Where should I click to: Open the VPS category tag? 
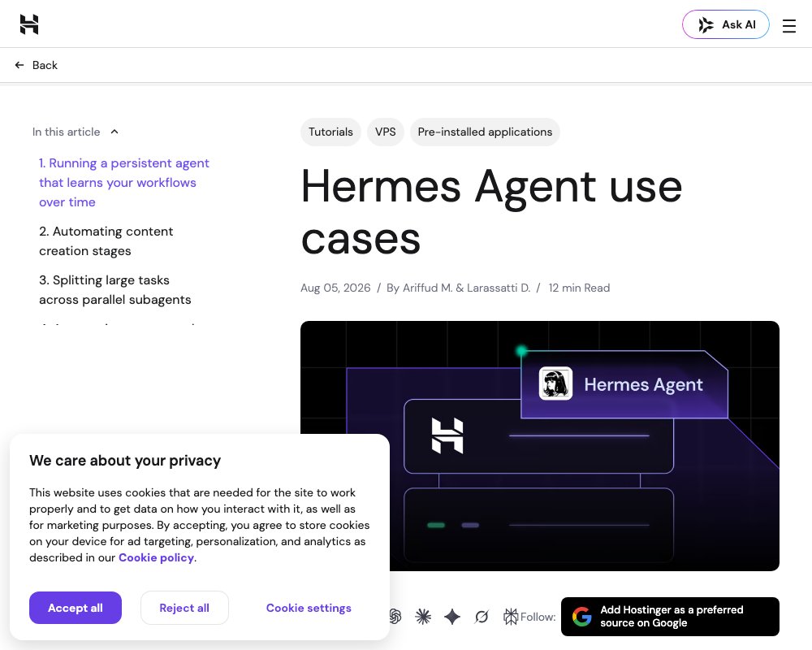tap(385, 132)
